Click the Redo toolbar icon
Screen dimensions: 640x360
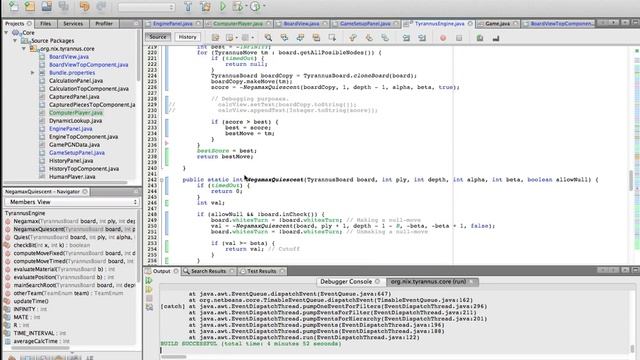tap(101, 7)
